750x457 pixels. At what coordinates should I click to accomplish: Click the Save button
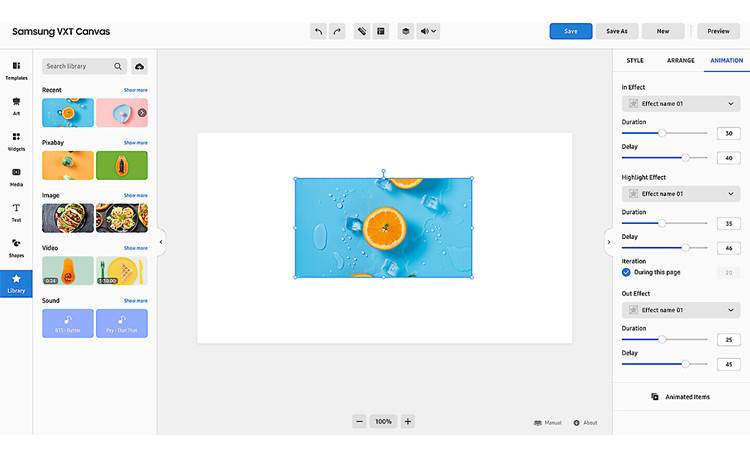tap(570, 31)
